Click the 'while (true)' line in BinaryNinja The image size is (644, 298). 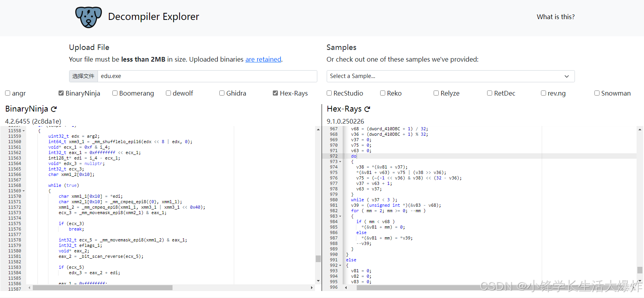pos(64,186)
